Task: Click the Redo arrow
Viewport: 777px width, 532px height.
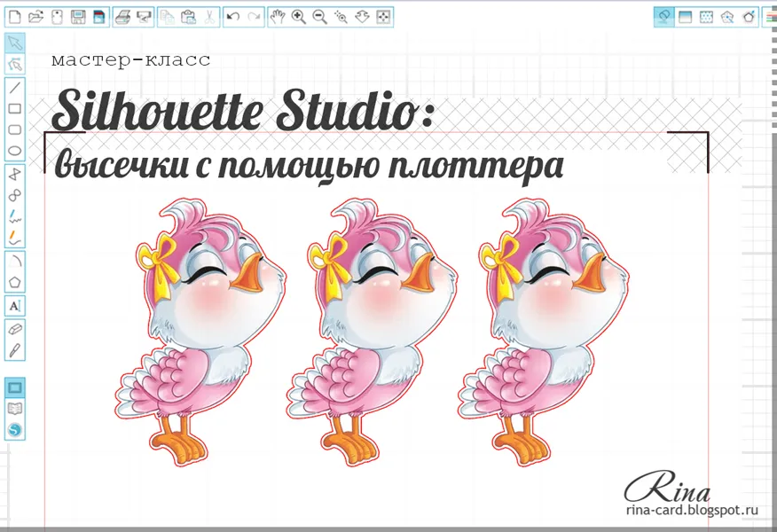Action: pos(255,18)
